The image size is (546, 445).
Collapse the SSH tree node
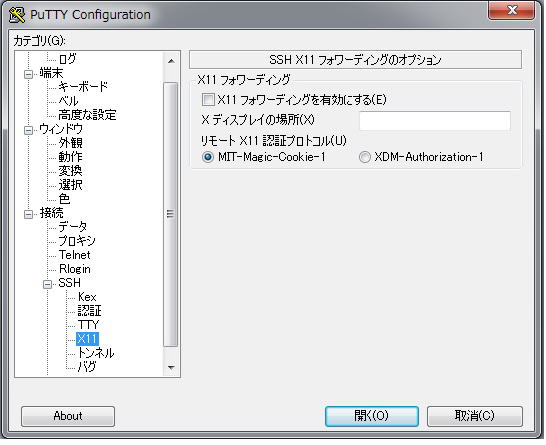(x=48, y=284)
